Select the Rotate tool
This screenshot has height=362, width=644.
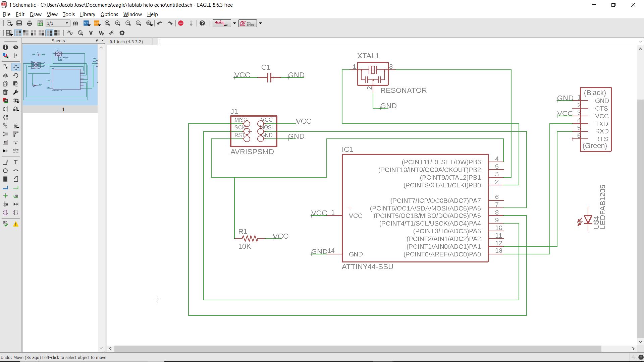coord(16,75)
